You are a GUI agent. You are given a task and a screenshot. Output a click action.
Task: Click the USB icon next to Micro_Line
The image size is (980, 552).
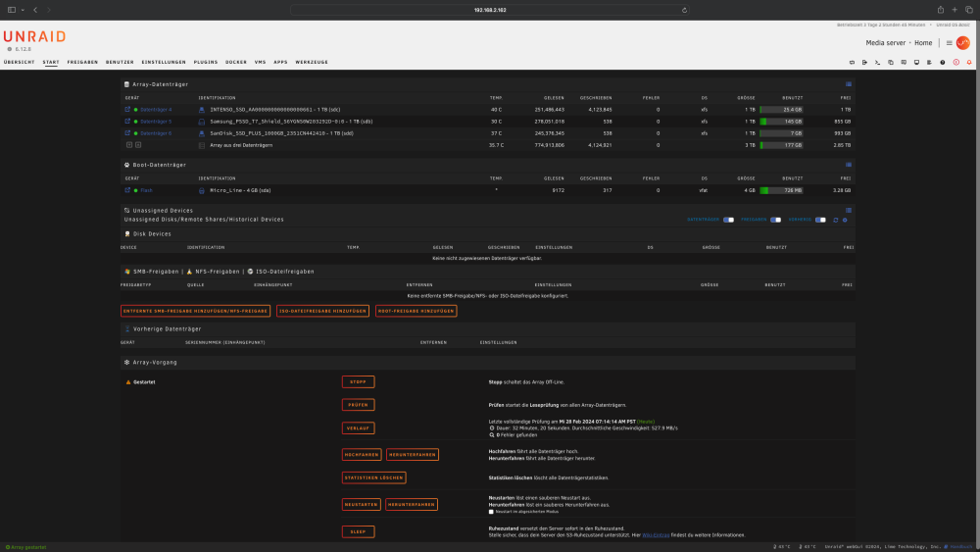[x=201, y=190]
